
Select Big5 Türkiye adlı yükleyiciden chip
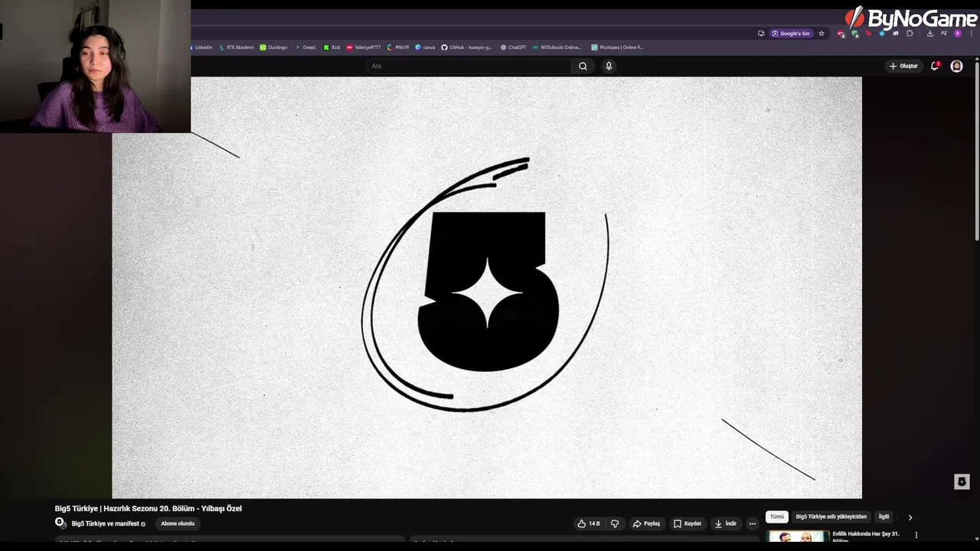(x=831, y=517)
